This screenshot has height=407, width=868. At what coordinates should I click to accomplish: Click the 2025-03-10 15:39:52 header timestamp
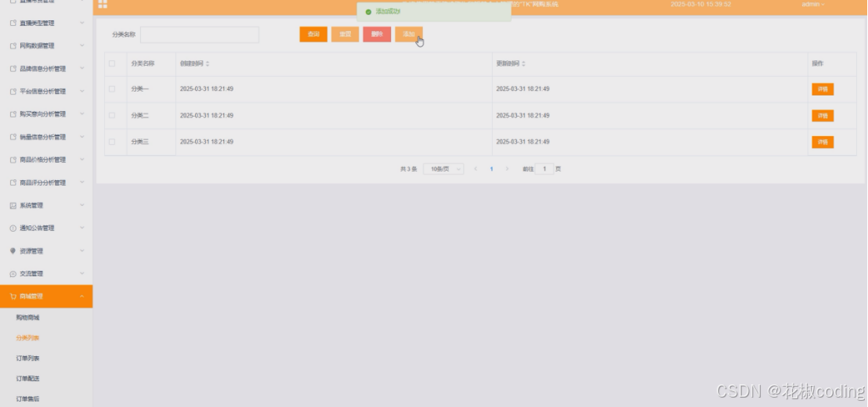(x=701, y=5)
